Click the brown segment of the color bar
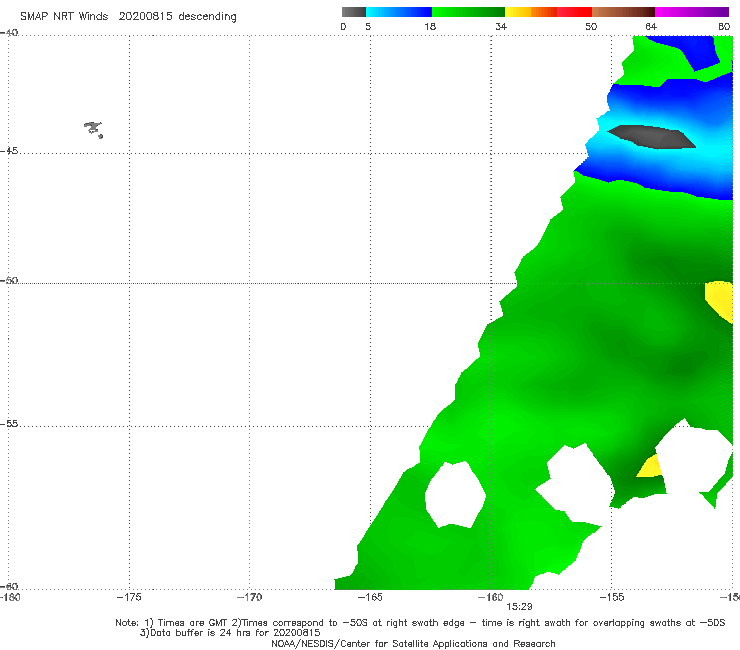The height and width of the screenshot is (650, 740). click(623, 12)
